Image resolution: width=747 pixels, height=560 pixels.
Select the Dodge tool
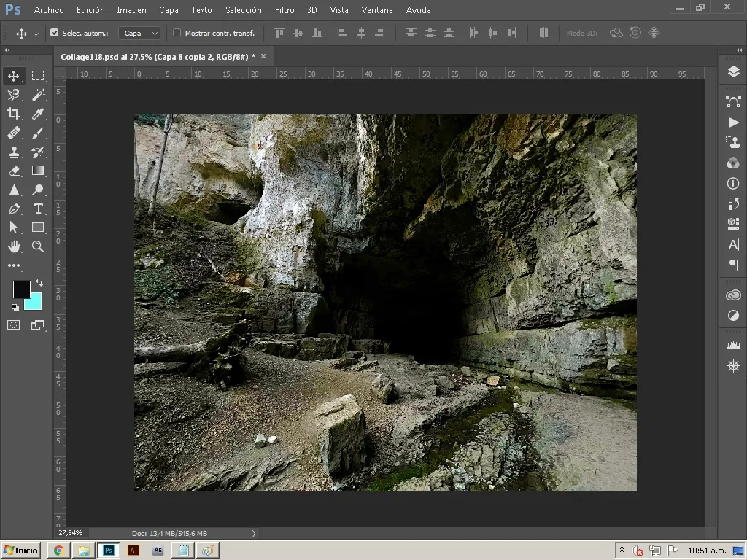(38, 190)
